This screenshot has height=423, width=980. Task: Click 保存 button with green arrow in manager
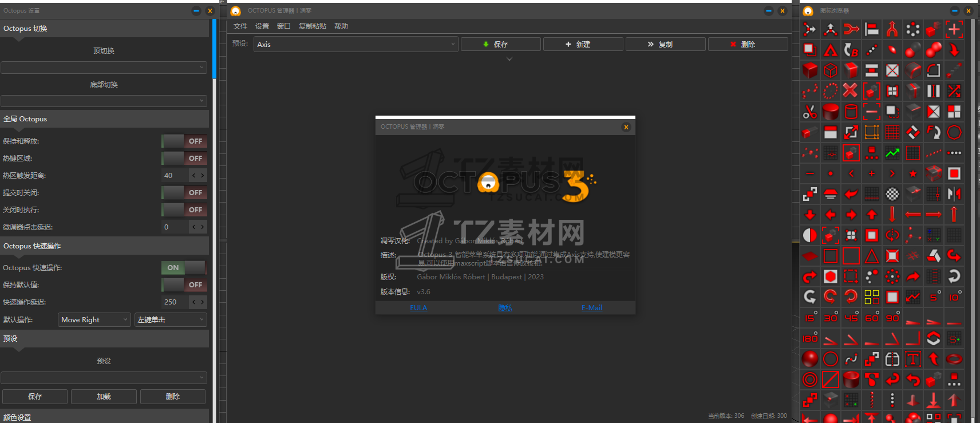pyautogui.click(x=500, y=44)
